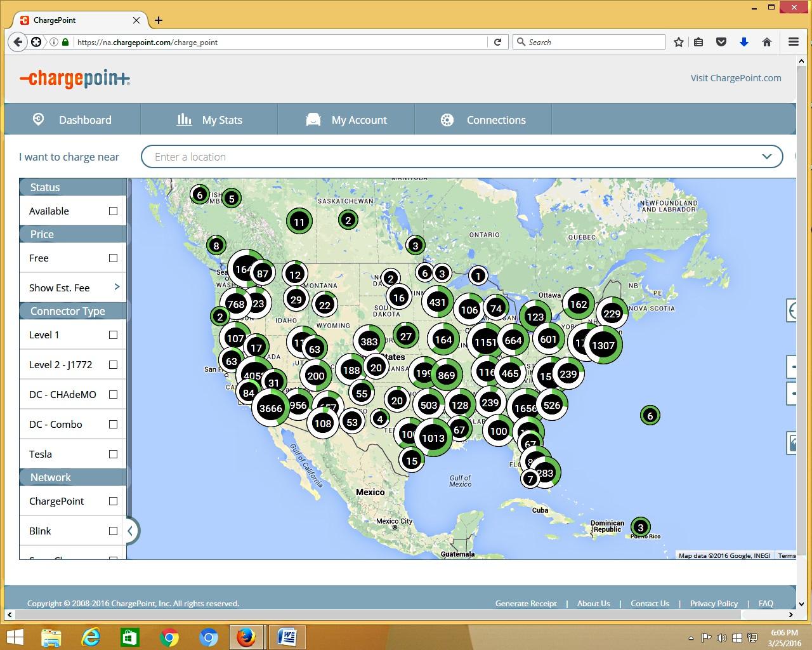Click the vertical scrollbar down arrow
The width and height of the screenshot is (812, 650).
click(801, 604)
